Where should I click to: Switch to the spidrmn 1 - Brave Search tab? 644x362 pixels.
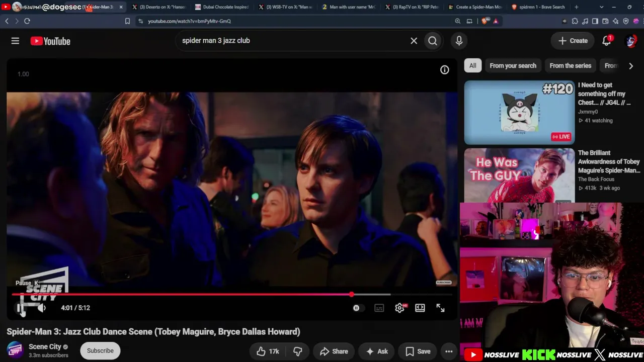538,7
